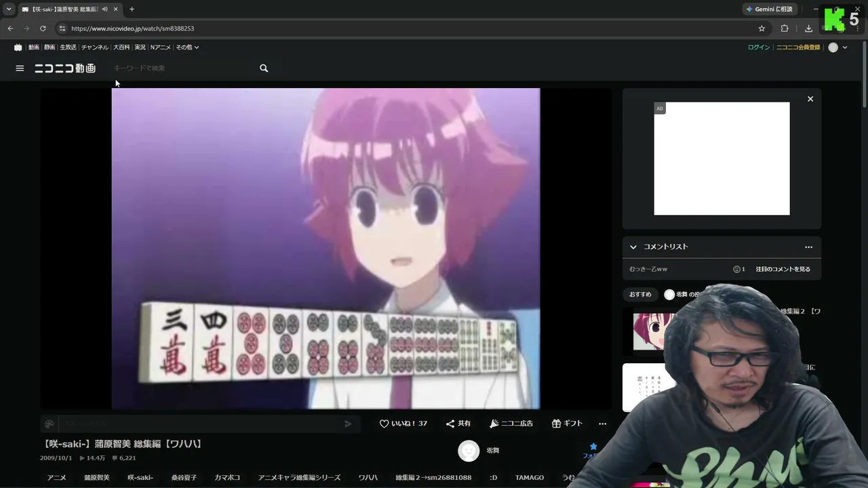View site information icon in address bar
This screenshot has height=488, width=868.
point(62,28)
